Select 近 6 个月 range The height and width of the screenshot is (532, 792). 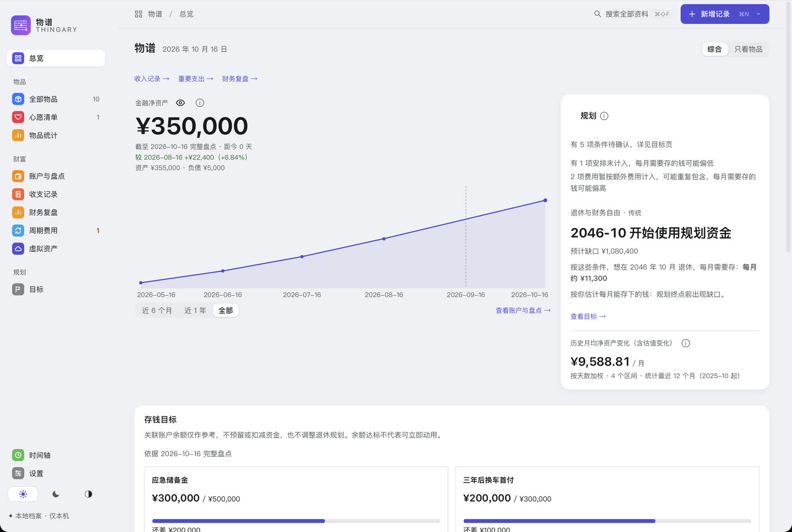[x=157, y=311]
